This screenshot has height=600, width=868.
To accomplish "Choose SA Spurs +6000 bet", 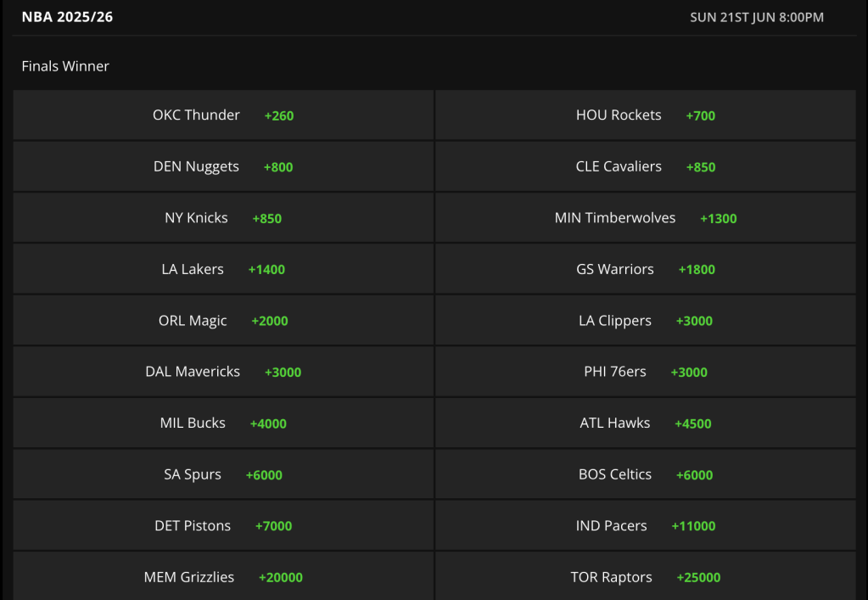I will (223, 474).
